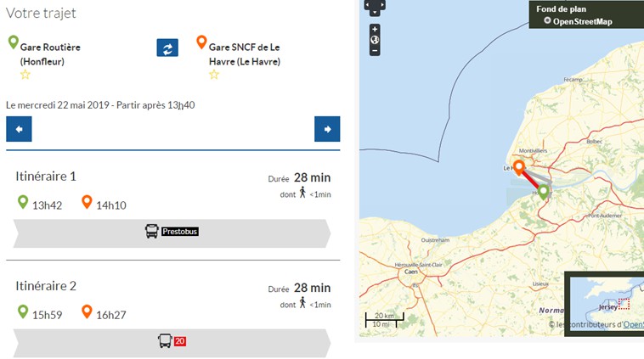Zoom in on the map

click(x=375, y=29)
